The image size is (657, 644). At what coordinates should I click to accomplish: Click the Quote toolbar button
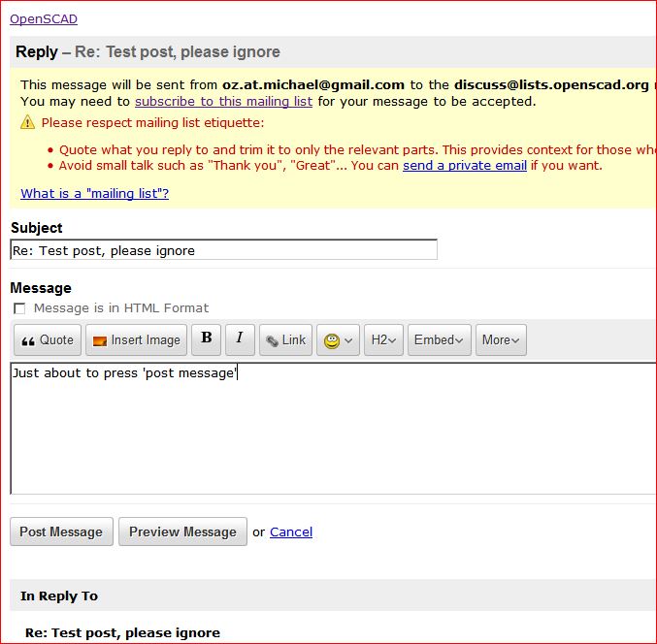click(x=47, y=340)
